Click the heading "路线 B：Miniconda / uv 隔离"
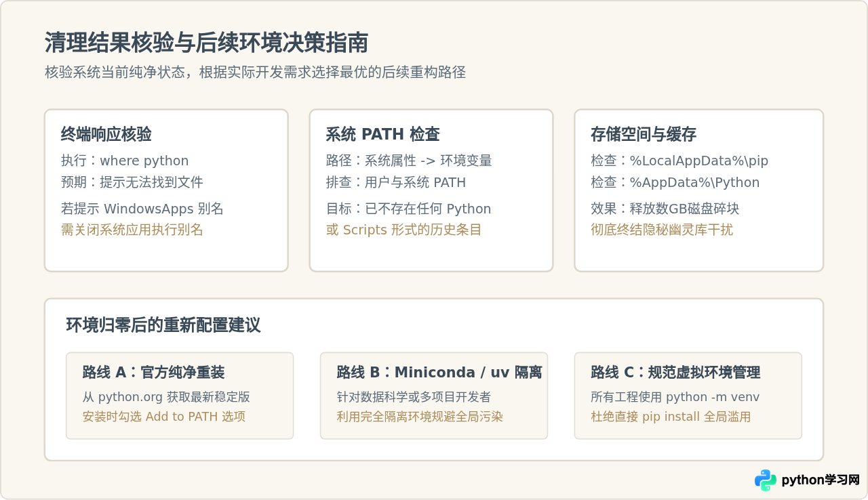868x500 pixels. 439,372
